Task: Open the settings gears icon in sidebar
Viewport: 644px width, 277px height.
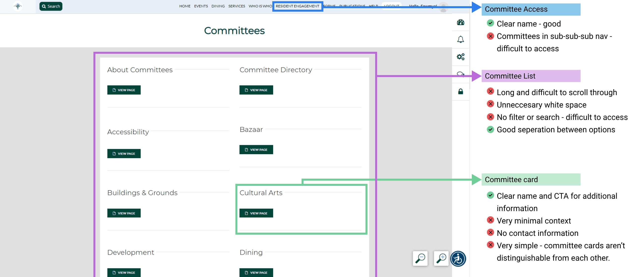Action: coord(460,57)
